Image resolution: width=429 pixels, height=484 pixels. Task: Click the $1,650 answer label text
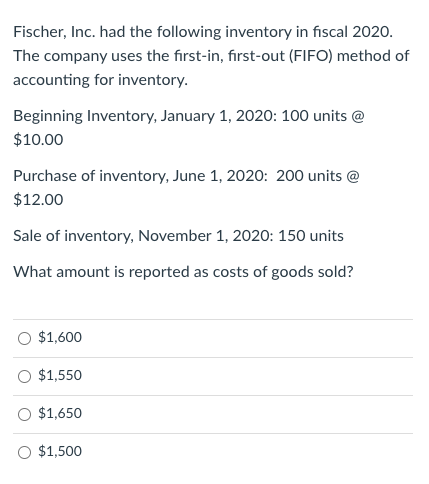[x=60, y=413]
